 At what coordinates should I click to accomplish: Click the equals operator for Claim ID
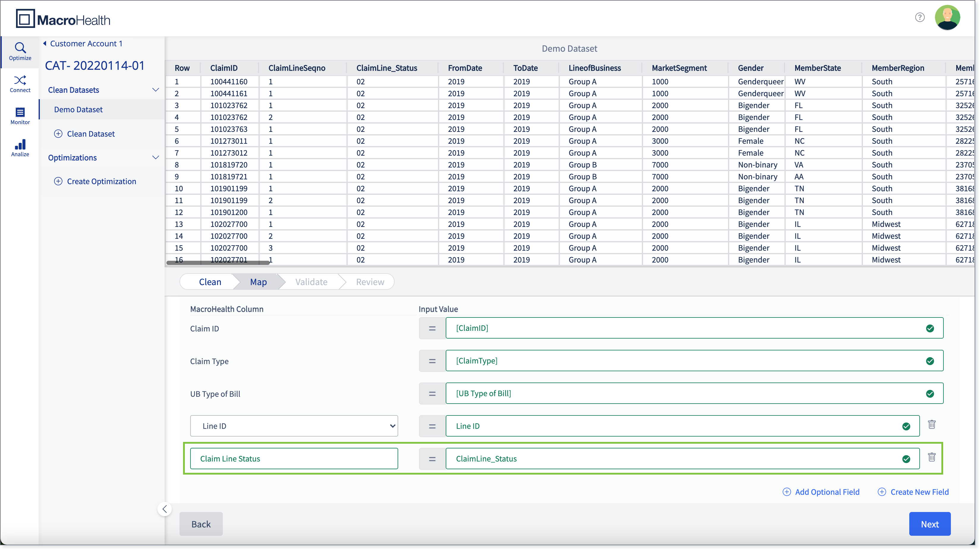[x=432, y=328]
